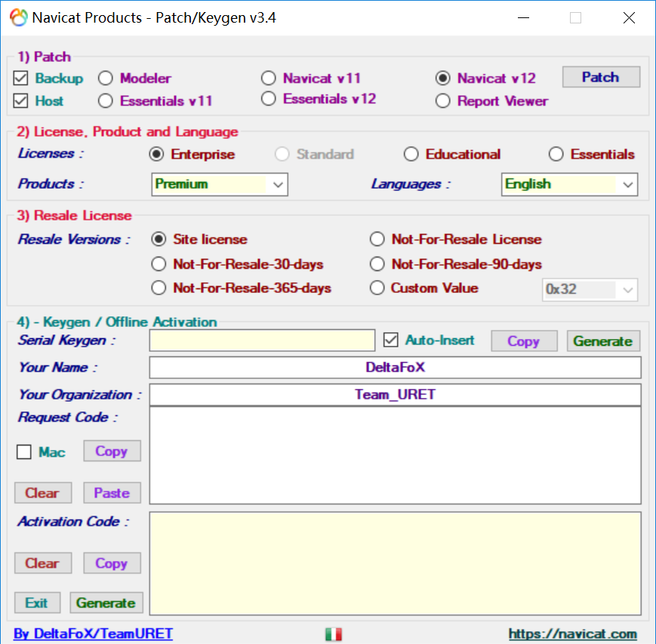Viewport: 656px width, 644px height.
Task: Uncheck the Backup checkbox
Action: [21, 78]
